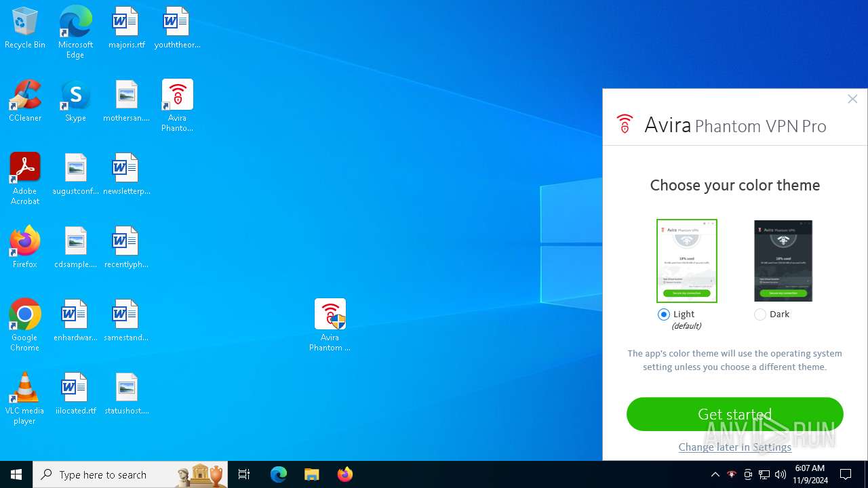Open Skype desktop shortcut
This screenshot has width=868, height=488.
pos(75,102)
